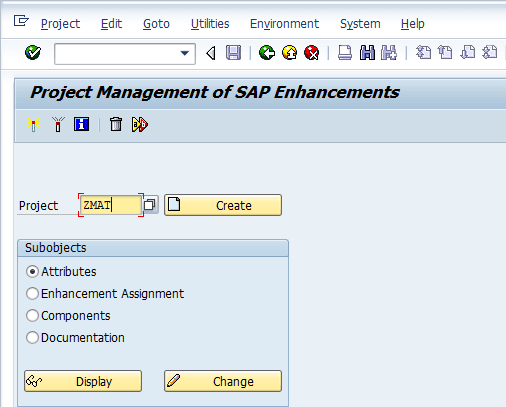Viewport: 506px width, 407px height.
Task: Open the Utilities menu
Action: [x=210, y=24]
